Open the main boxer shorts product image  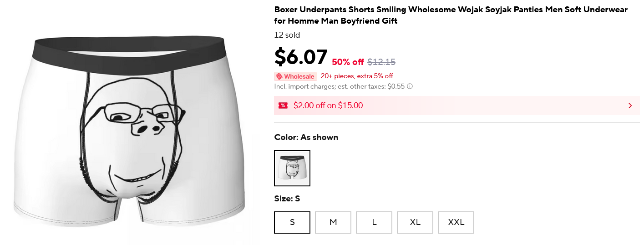(x=130, y=130)
